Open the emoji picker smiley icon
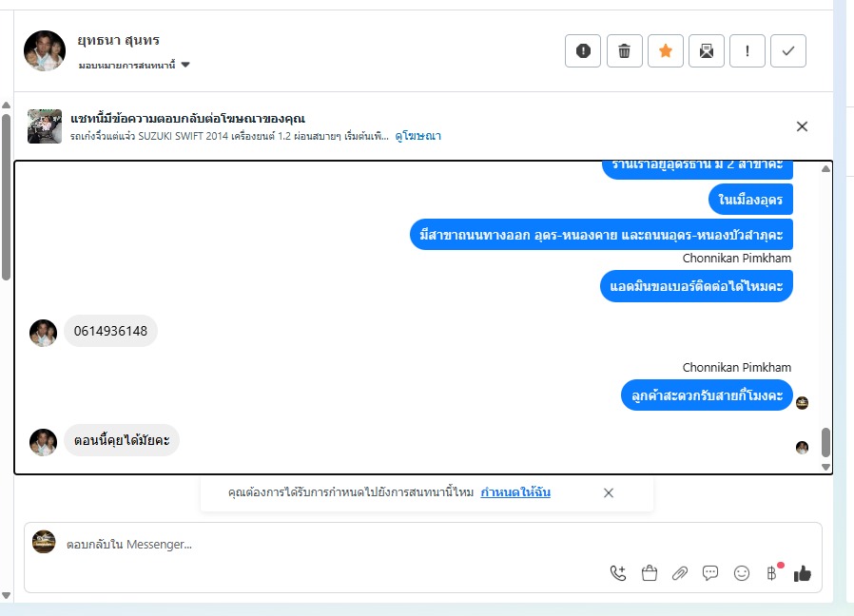Viewport: 854px width, 616px height. (741, 573)
